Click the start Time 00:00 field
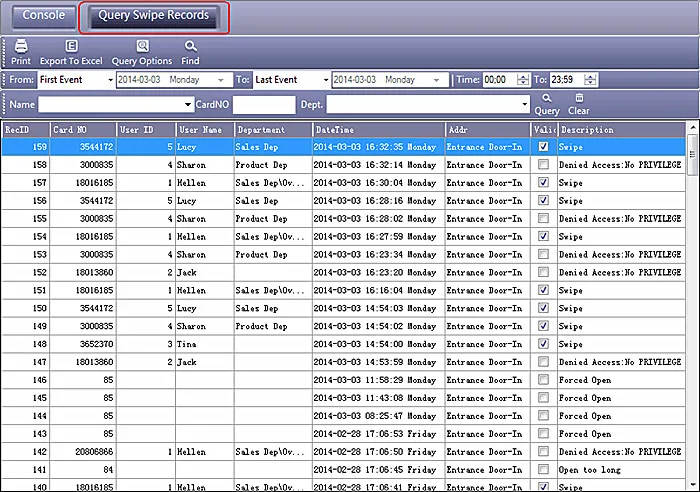The height and width of the screenshot is (492, 700). click(500, 80)
